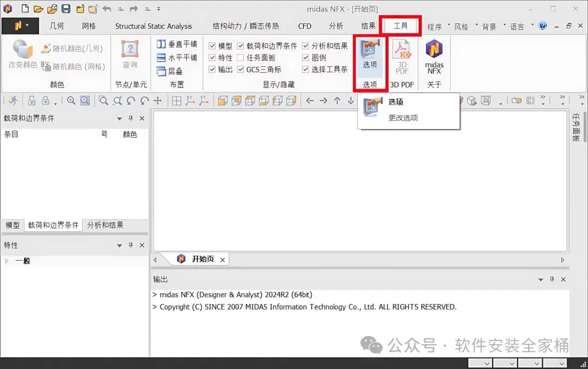The width and height of the screenshot is (588, 369).
Task: Toggle the 载荷和边界条件 ribbon checkbox
Action: click(x=241, y=46)
